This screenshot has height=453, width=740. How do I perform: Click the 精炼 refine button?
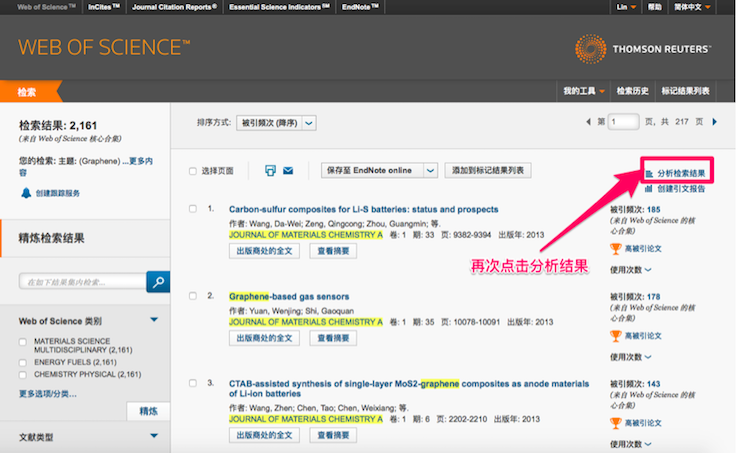pos(147,411)
